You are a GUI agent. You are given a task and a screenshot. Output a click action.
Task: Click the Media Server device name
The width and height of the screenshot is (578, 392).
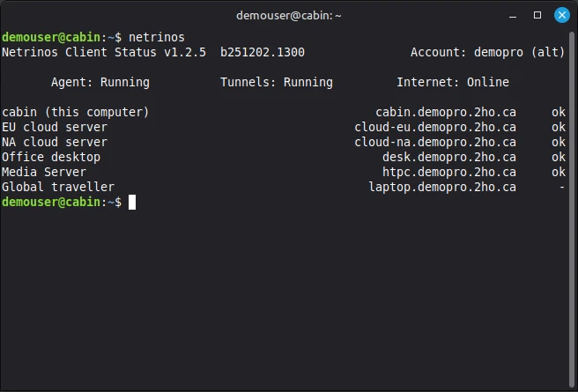44,172
